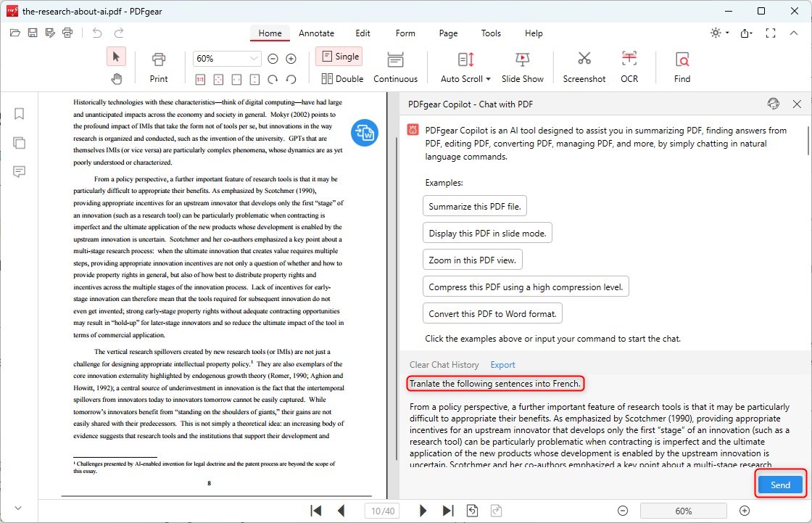Open the Edit tab

tap(362, 33)
